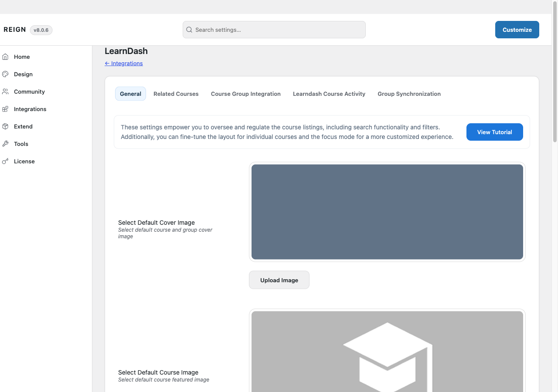Click the Select Default Course Image label
The width and height of the screenshot is (558, 392).
tap(158, 372)
